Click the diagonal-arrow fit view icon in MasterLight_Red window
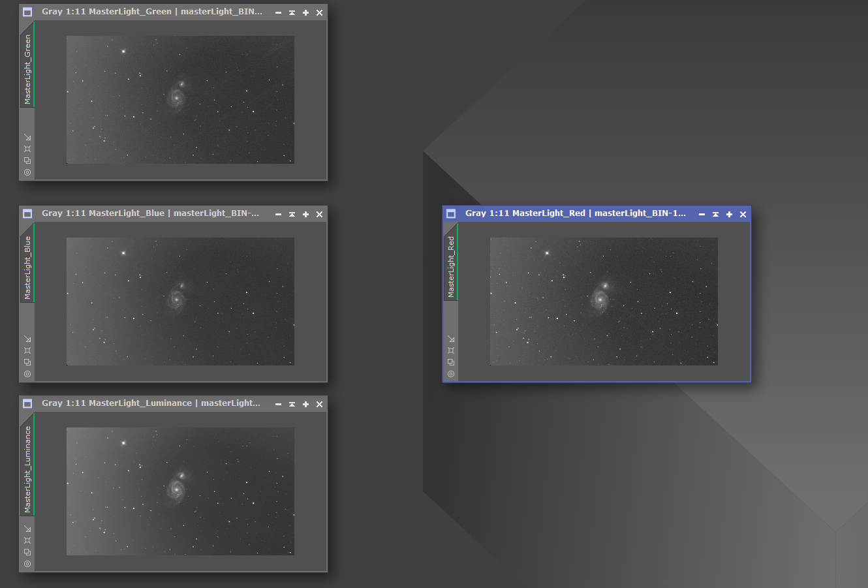The image size is (868, 588). coord(451,339)
